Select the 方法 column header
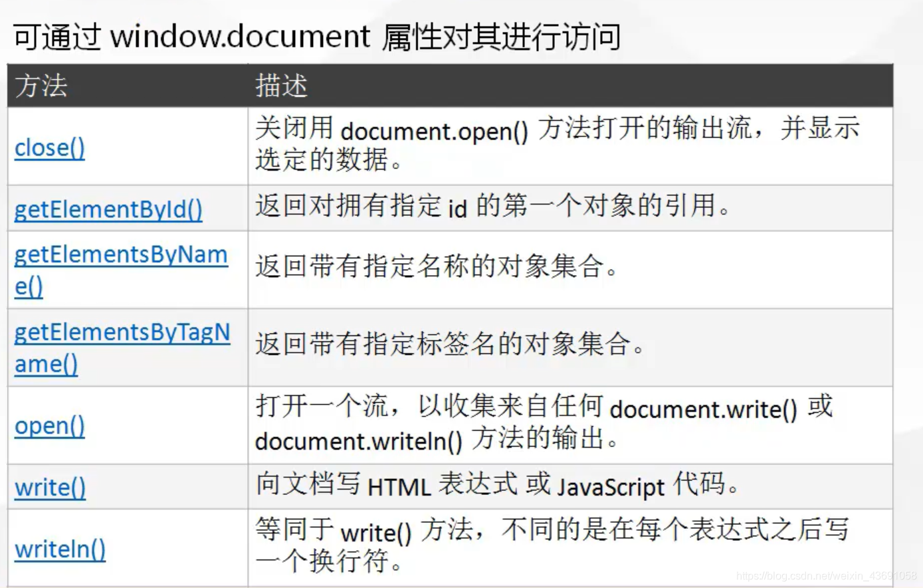The image size is (923, 588). point(41,86)
